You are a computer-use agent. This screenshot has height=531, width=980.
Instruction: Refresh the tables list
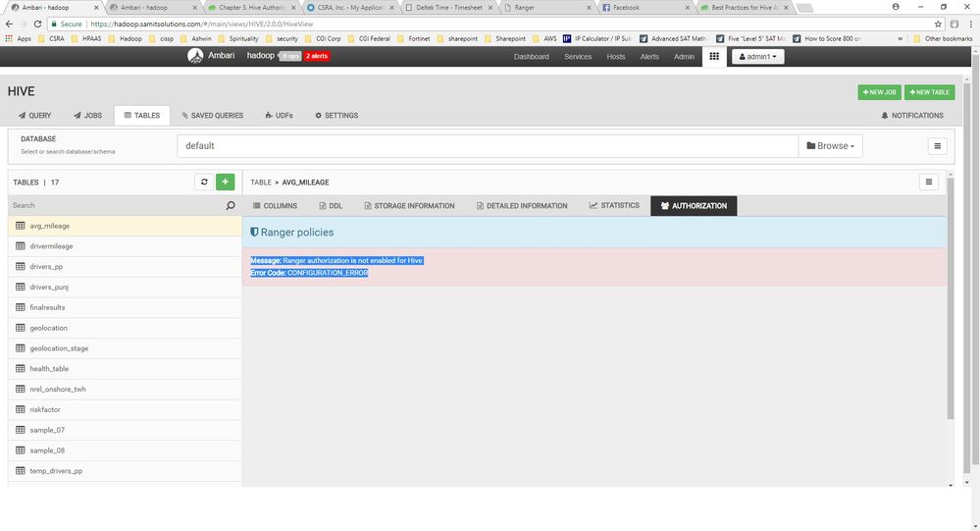point(204,182)
